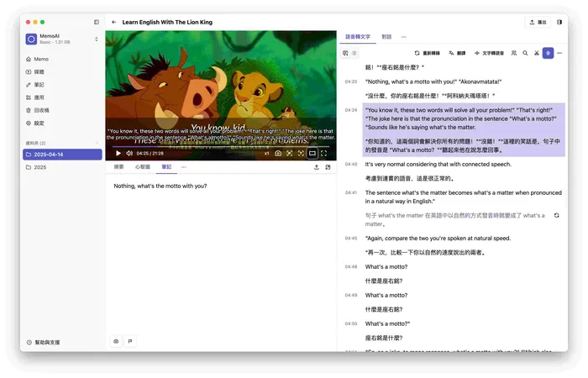588x378 pixels.
Task: Click the 重新轉錄 re-transcribe button
Action: (427, 53)
